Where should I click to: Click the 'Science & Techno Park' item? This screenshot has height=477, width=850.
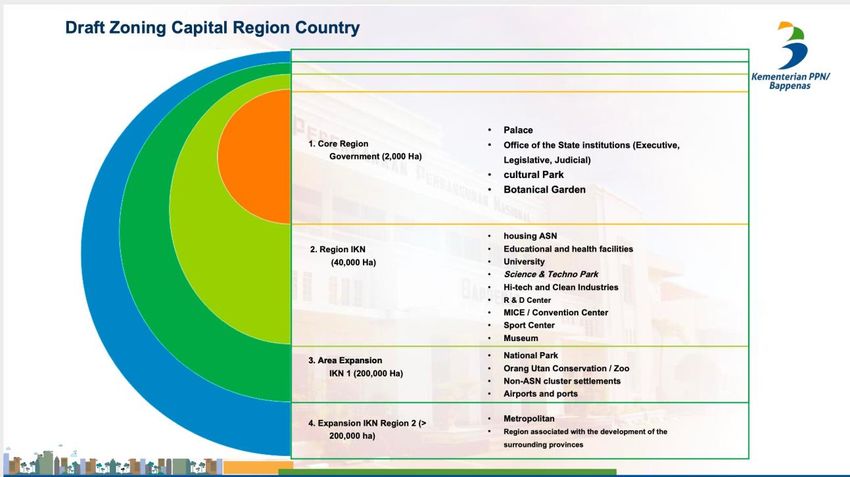551,274
